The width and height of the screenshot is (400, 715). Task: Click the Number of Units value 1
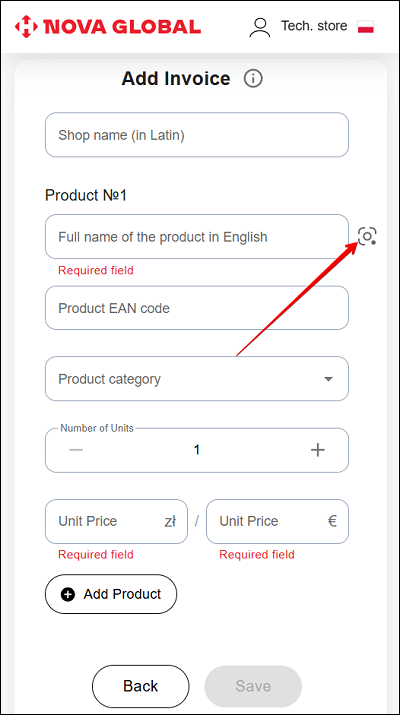click(197, 450)
